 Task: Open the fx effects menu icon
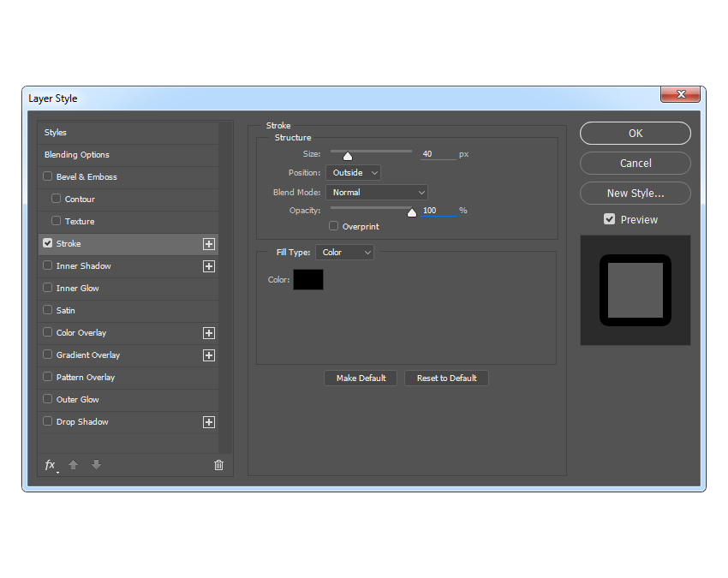click(x=51, y=465)
